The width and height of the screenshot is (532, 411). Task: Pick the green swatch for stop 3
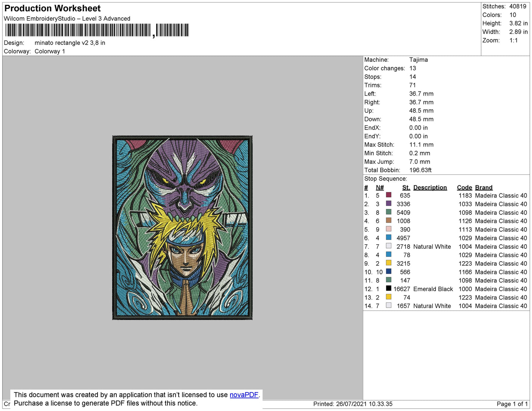(388, 212)
